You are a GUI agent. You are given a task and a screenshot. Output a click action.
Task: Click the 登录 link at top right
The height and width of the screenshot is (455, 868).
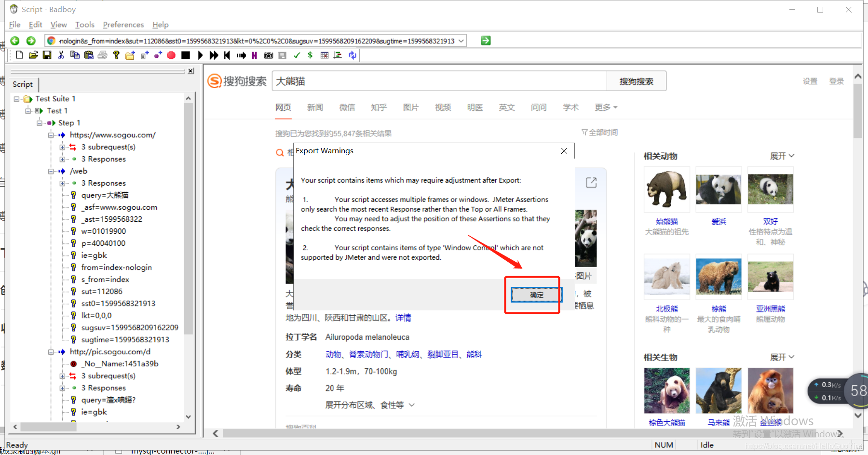click(836, 81)
